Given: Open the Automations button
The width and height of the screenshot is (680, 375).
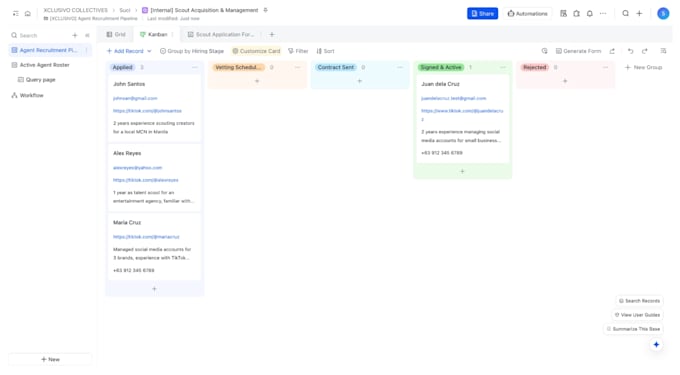Looking at the screenshot, I should pyautogui.click(x=527, y=13).
